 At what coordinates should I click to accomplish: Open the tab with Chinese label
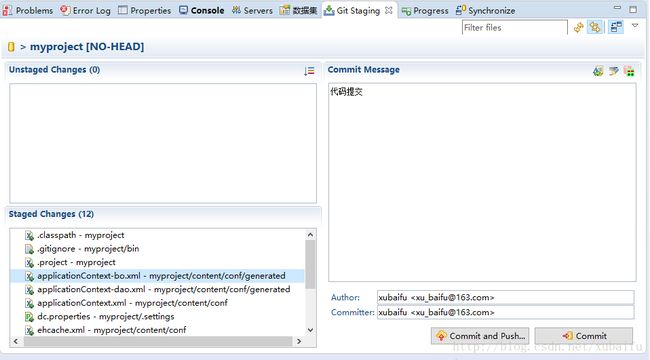pos(299,10)
